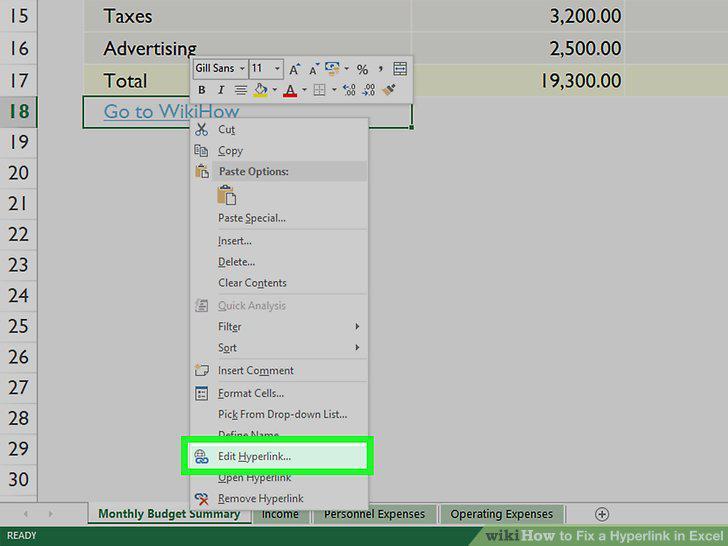Click the 3,200.00 value cell

(x=517, y=16)
